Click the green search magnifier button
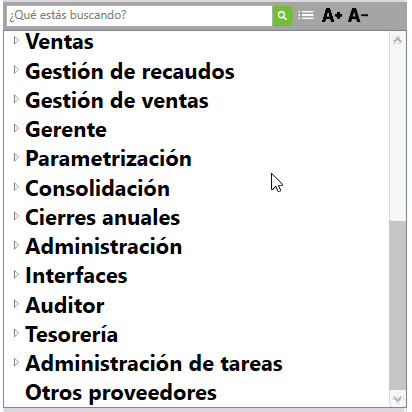412x412 pixels. click(282, 16)
